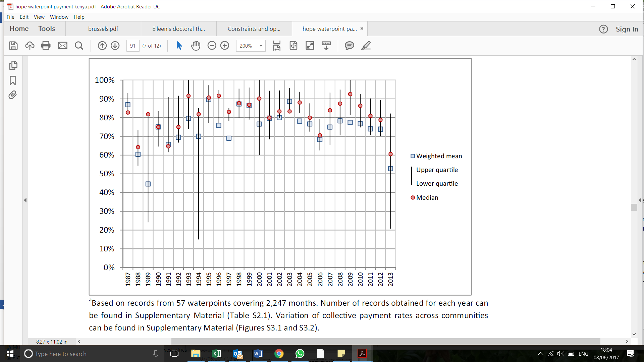Click the Save file icon
Screen dimensions: 644x362
(x=13, y=46)
